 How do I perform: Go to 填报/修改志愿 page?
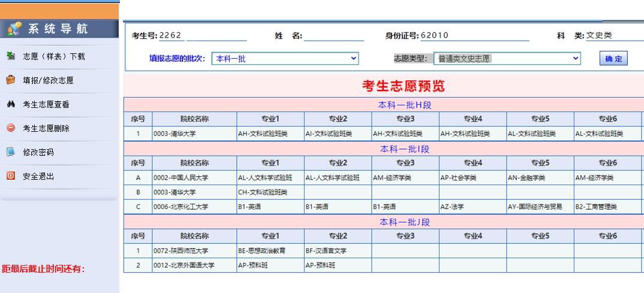(48, 80)
